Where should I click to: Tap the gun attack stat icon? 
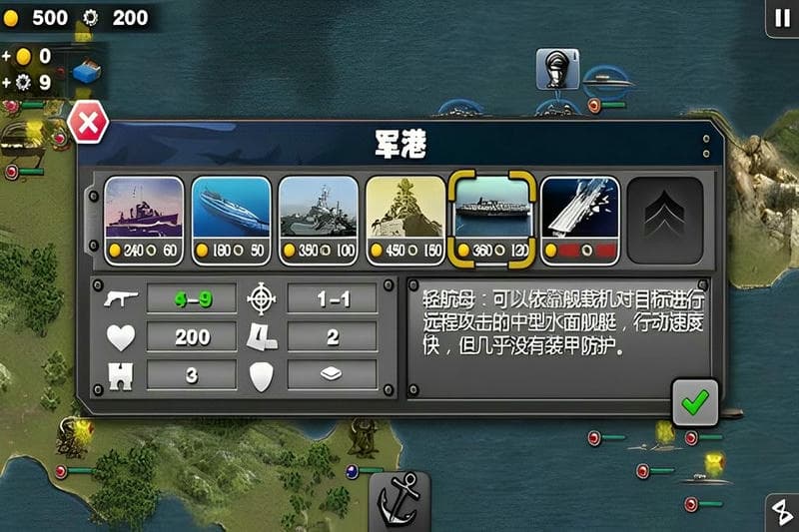pos(121,298)
